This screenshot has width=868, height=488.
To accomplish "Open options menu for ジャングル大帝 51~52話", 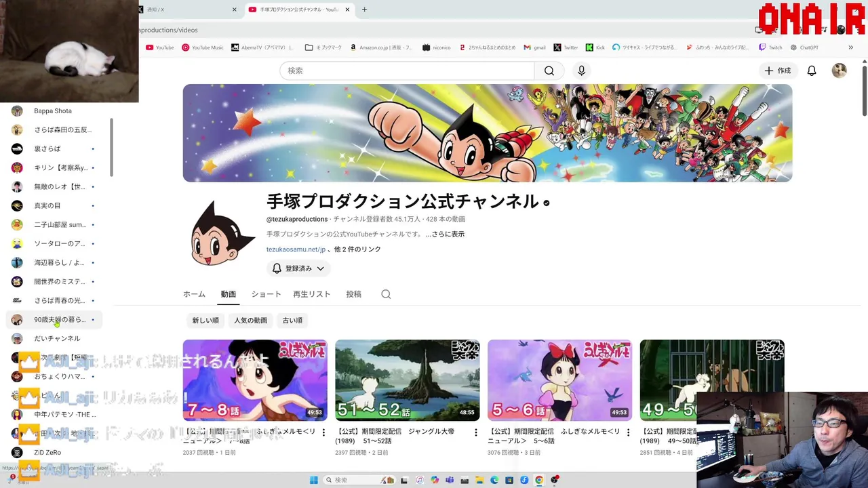I will [x=475, y=432].
